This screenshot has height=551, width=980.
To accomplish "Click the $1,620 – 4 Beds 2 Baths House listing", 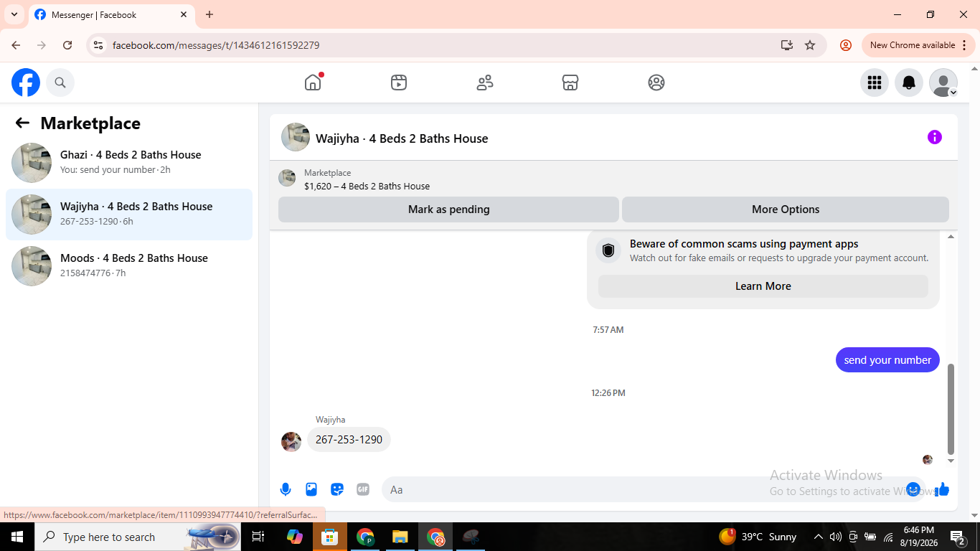I will [x=367, y=187].
